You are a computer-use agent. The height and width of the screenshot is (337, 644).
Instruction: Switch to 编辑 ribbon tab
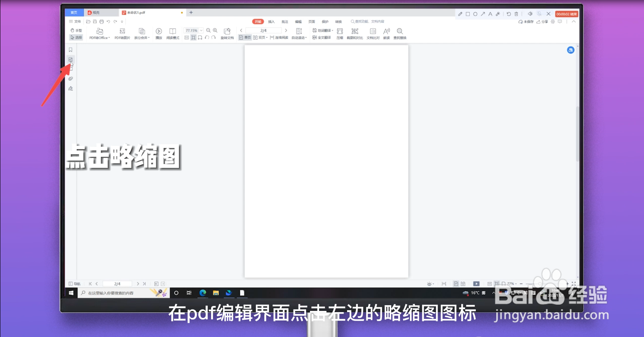tap(298, 21)
